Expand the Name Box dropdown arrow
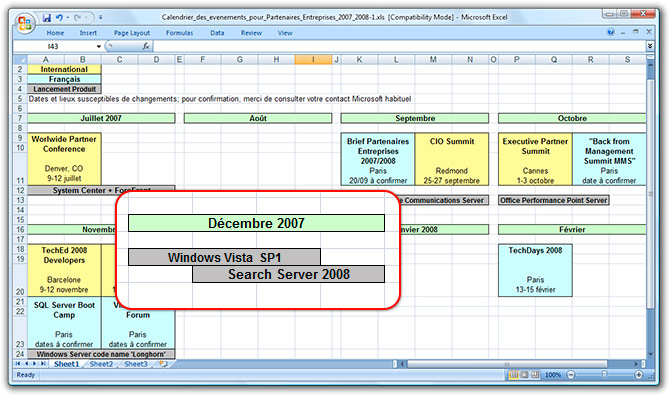Viewport: 670px width, 396px height. pyautogui.click(x=99, y=46)
